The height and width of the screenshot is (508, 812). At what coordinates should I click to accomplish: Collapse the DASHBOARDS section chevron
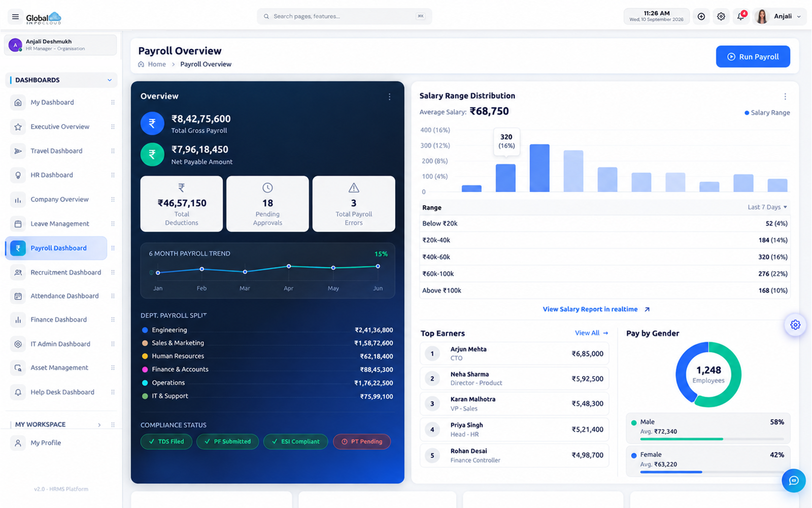[110, 80]
